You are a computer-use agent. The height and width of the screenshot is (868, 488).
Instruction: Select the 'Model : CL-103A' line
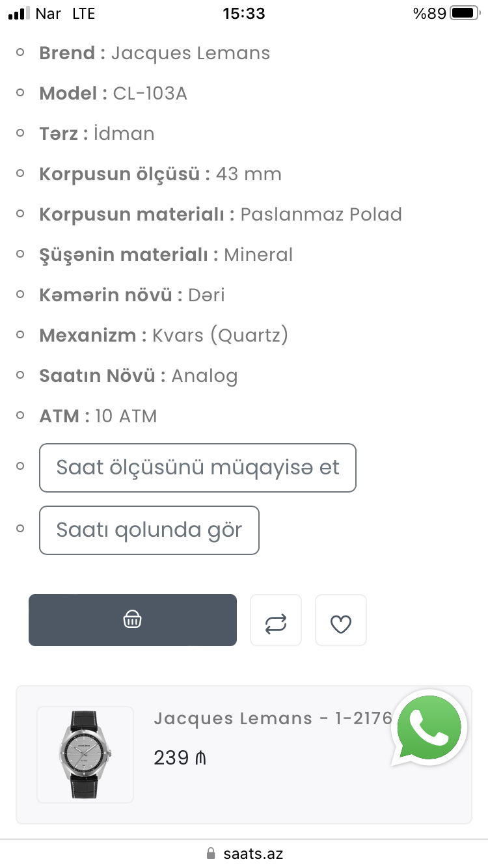[113, 94]
